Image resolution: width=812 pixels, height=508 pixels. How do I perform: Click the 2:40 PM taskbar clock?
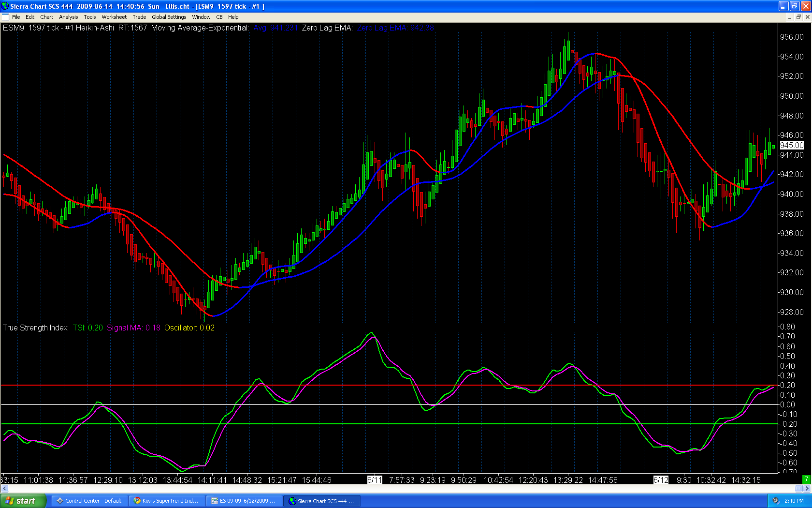(x=794, y=501)
